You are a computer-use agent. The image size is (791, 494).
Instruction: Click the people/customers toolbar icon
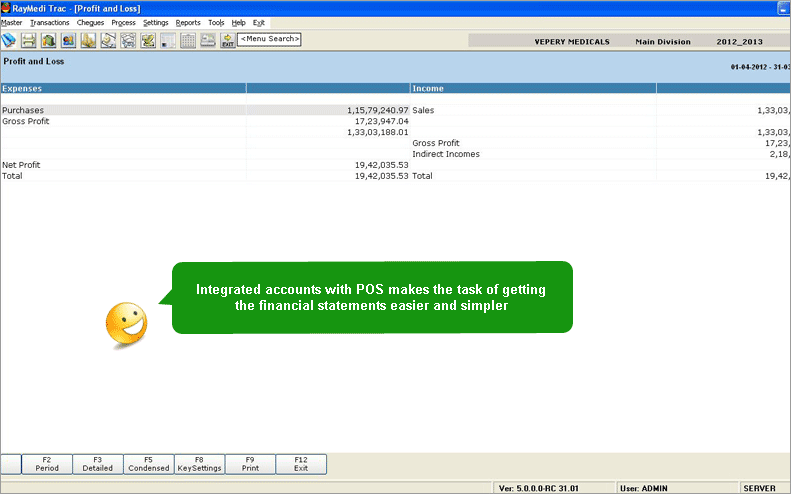(x=69, y=40)
